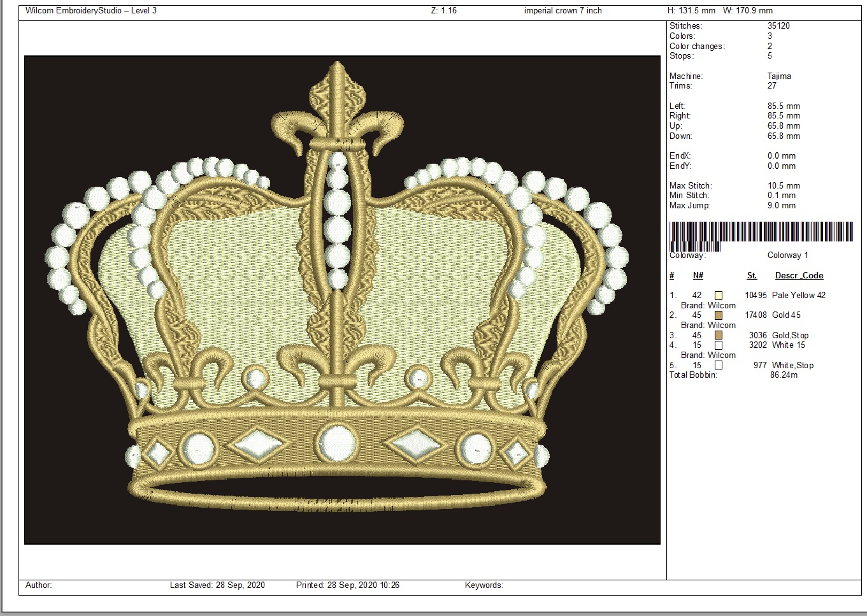Select the design title imperial crown 7 inch
The width and height of the screenshot is (867, 616).
click(562, 11)
